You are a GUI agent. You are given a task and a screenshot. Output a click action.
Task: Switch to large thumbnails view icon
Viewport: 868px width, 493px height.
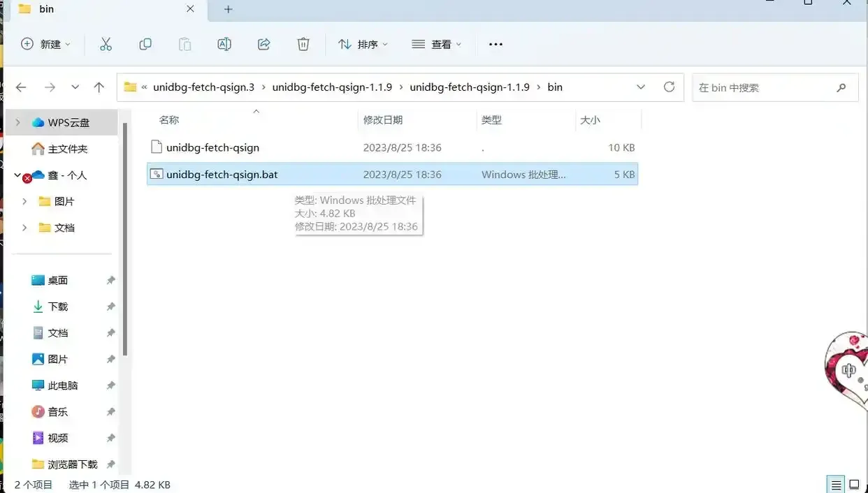[854, 484]
